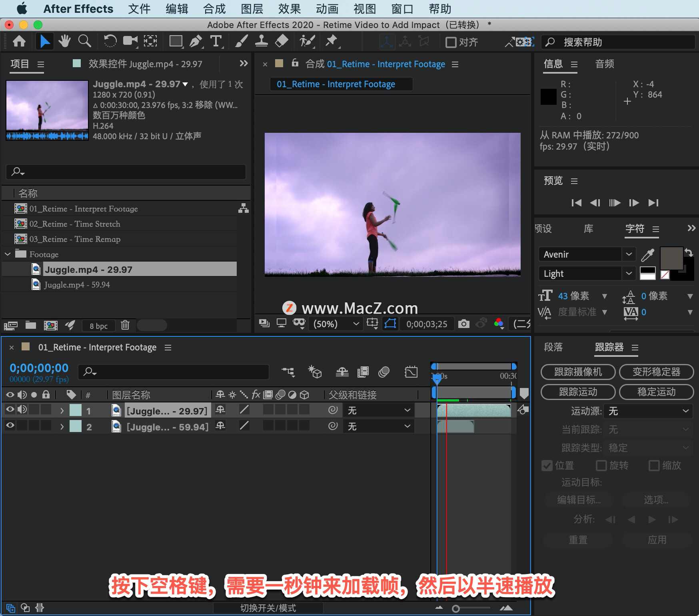Screen dimensions: 699x616
Task: Select the Puppet Pin tool
Action: (x=332, y=41)
